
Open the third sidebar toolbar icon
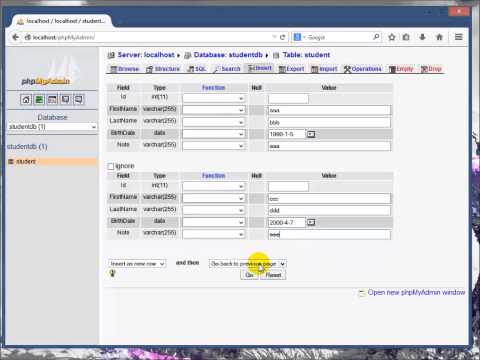tap(52, 99)
